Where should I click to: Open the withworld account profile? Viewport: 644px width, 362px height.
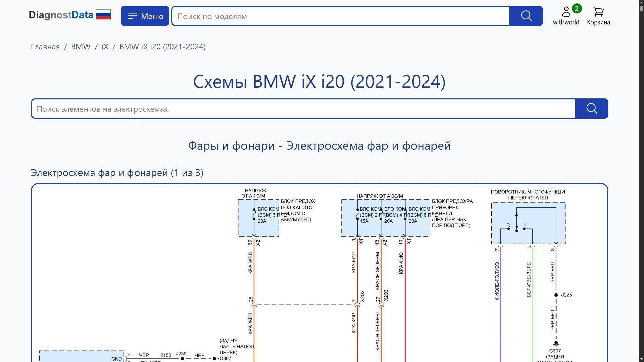tap(566, 16)
